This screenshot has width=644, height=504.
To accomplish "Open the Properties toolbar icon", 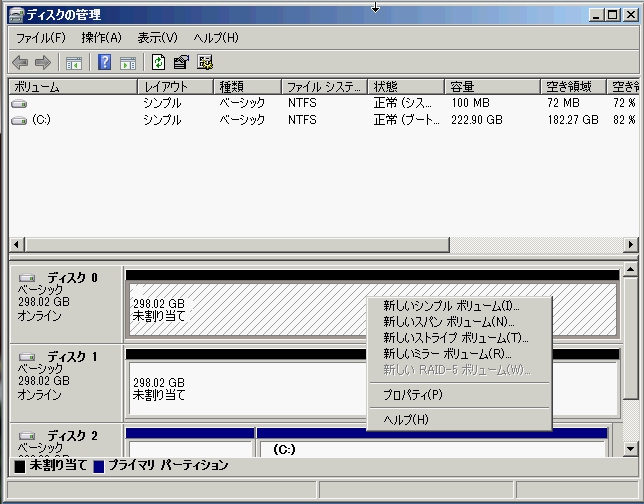I will (181, 62).
